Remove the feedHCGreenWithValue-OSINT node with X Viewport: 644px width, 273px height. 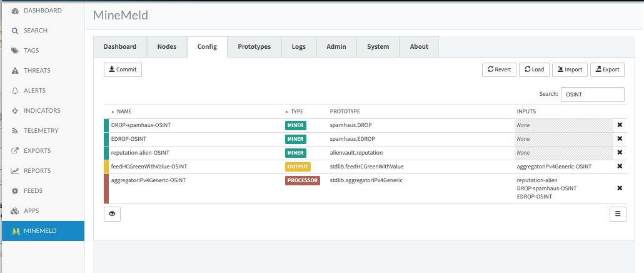tap(620, 167)
